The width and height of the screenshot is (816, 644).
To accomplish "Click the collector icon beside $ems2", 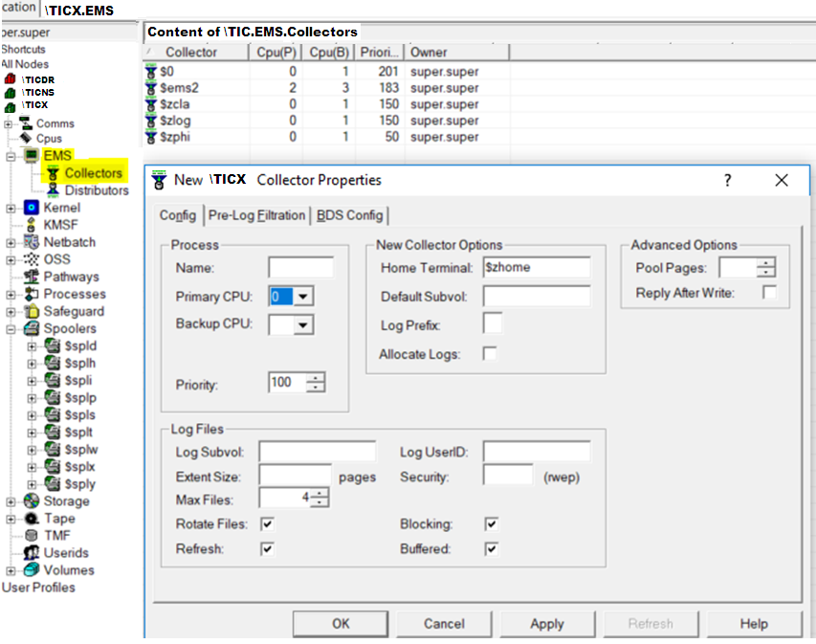I will click(x=151, y=87).
